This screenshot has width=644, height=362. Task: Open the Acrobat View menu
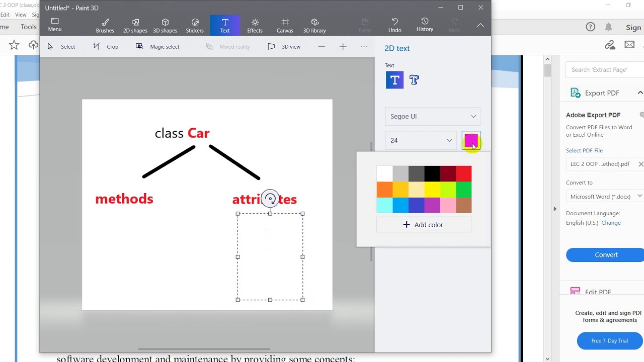21,15
